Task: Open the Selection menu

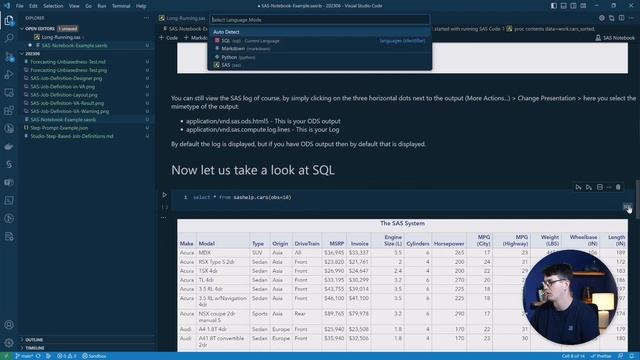Action: pyautogui.click(x=53, y=6)
